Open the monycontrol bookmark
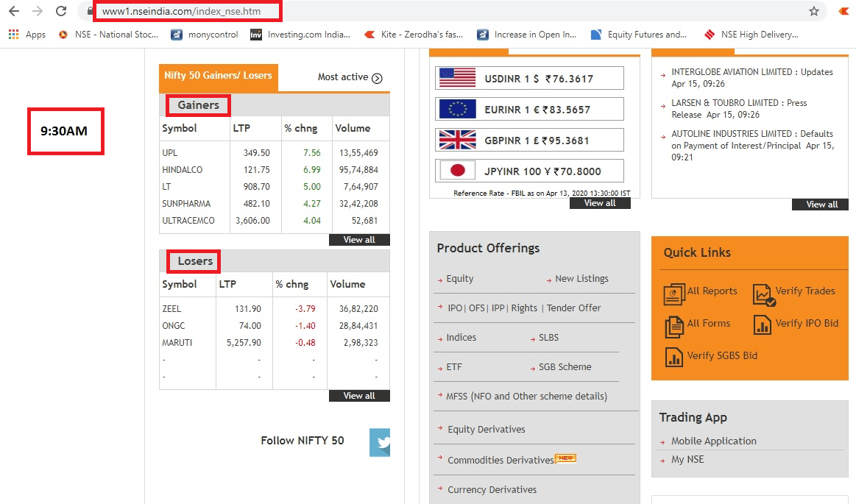Image resolution: width=856 pixels, height=504 pixels. point(204,35)
